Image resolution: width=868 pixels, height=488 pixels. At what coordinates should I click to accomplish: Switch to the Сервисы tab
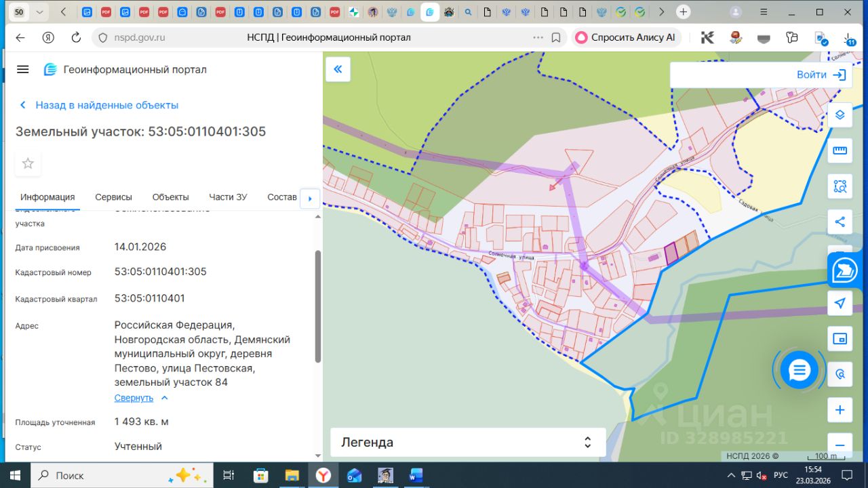pos(113,197)
